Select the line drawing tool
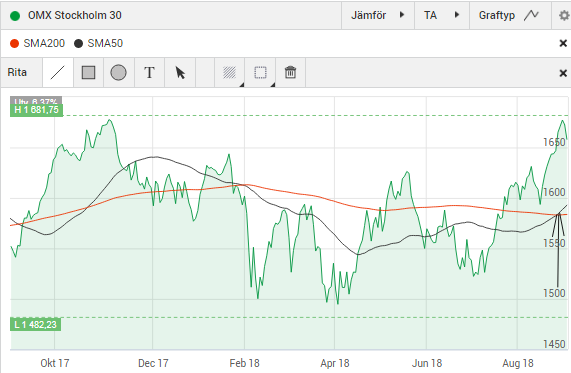The image size is (571, 373). coord(58,72)
